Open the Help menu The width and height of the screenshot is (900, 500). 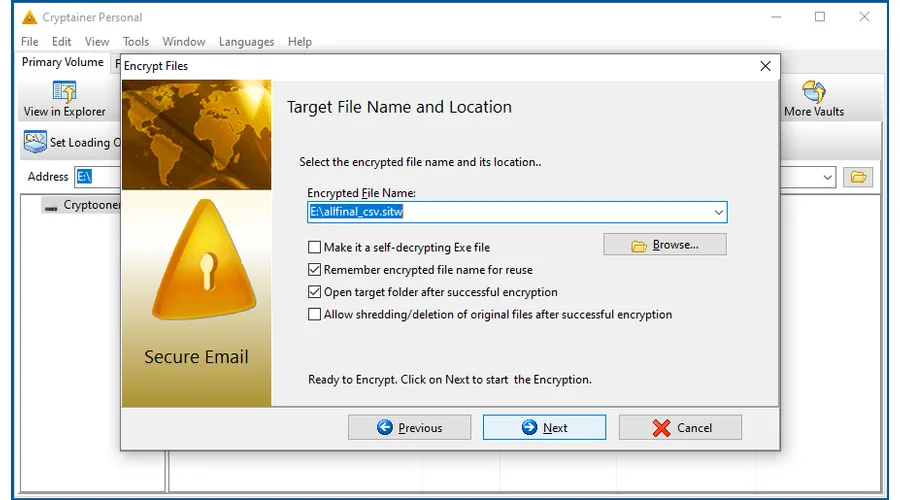point(300,42)
